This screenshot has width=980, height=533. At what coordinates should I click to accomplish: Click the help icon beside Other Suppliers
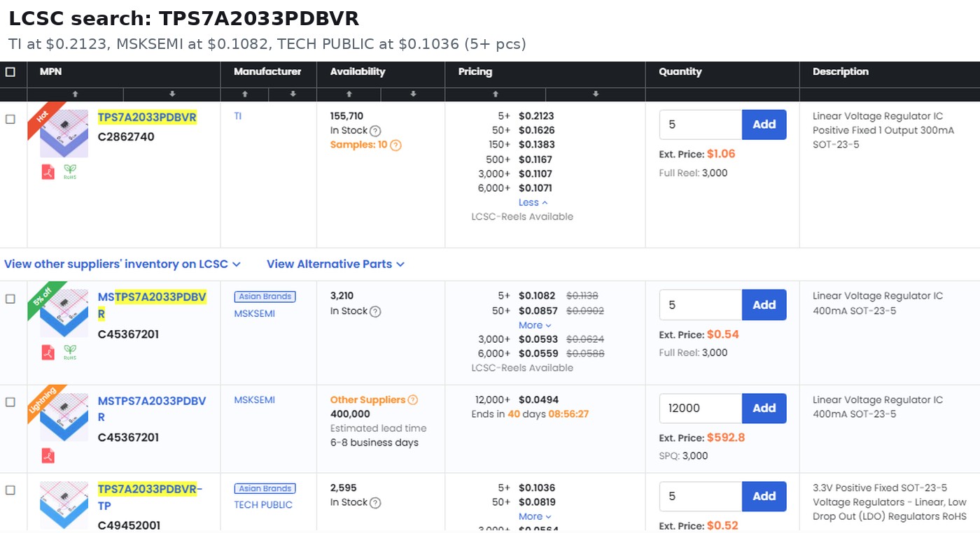pos(413,400)
